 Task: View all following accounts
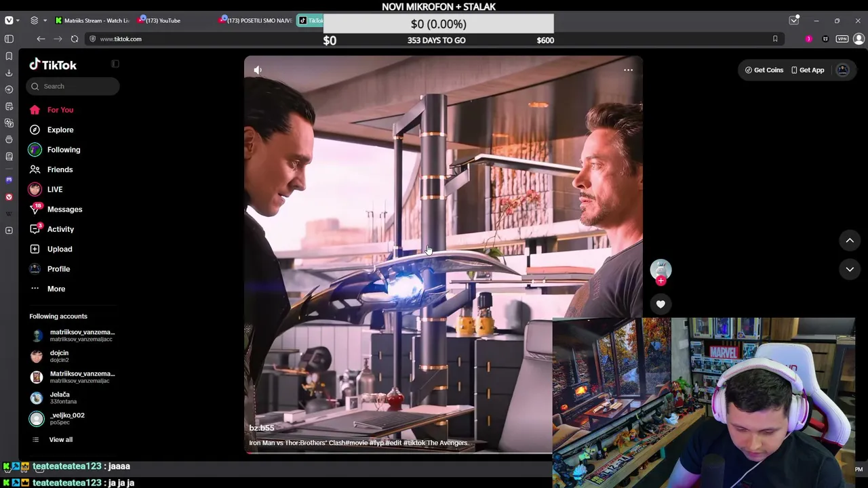click(60, 440)
